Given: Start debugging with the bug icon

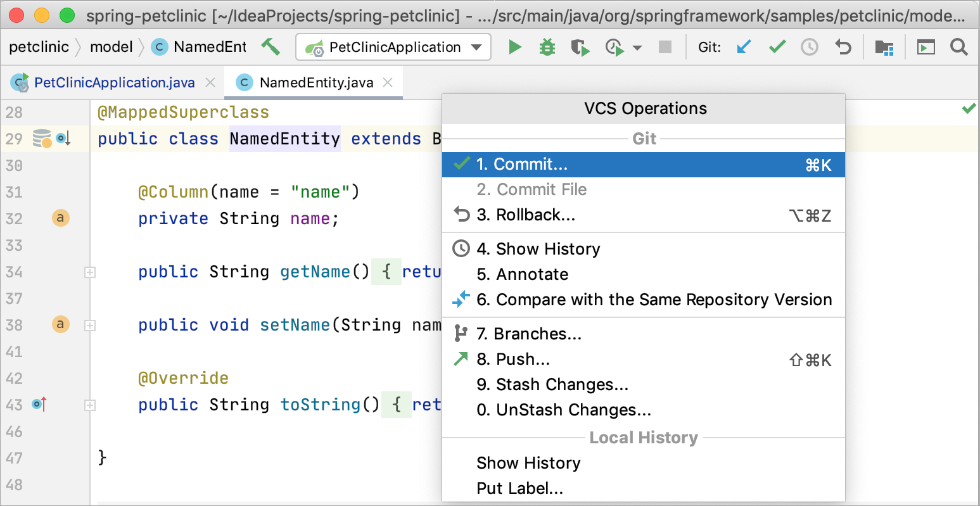Looking at the screenshot, I should (x=547, y=47).
